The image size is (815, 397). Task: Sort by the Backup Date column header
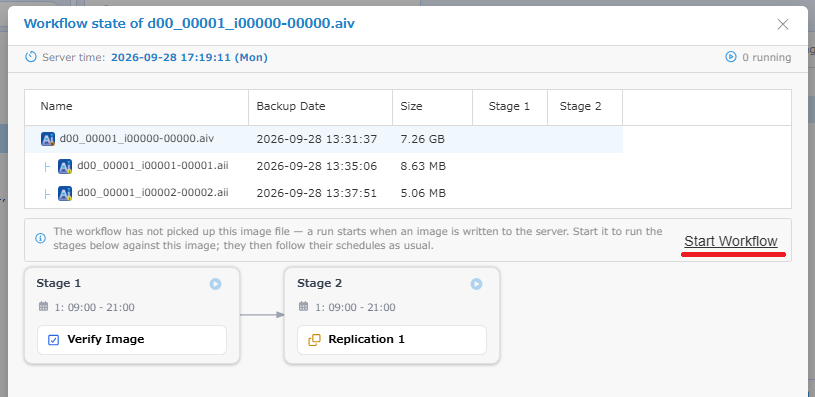pos(321,107)
